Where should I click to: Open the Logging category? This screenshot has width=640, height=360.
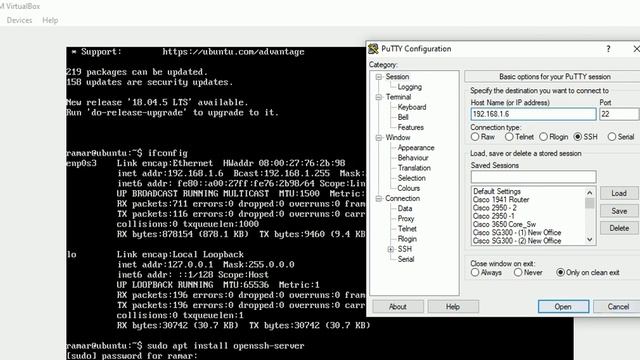click(409, 87)
